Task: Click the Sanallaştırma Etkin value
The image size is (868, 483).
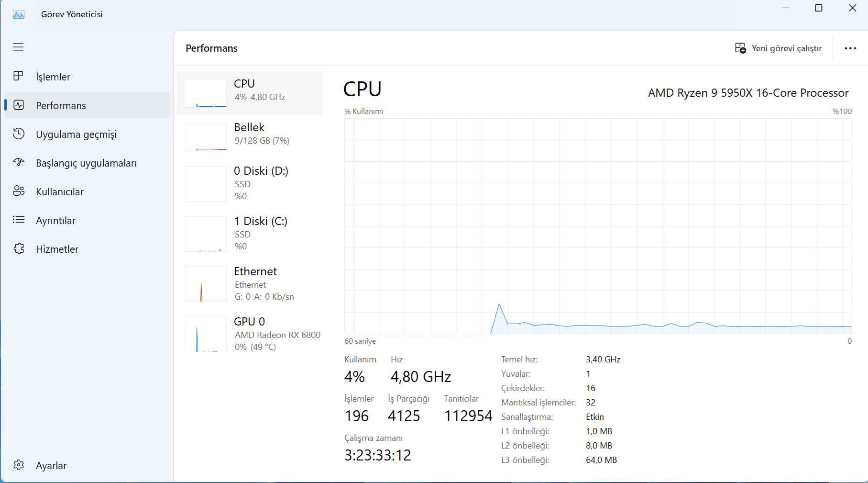Action: (595, 417)
